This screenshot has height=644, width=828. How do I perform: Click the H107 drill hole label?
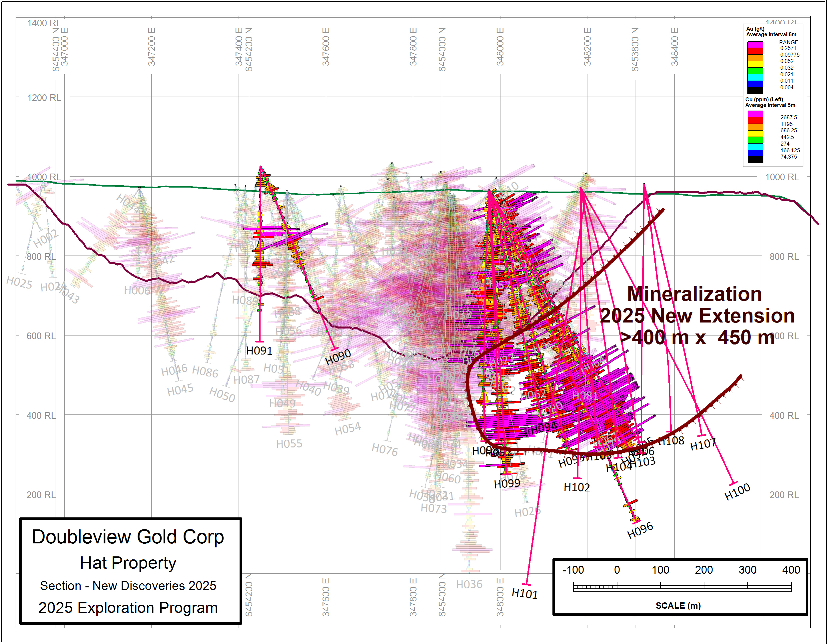(x=703, y=444)
